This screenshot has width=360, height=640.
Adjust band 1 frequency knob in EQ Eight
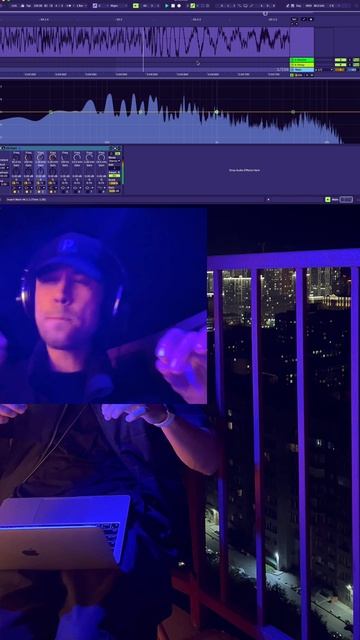(16, 158)
